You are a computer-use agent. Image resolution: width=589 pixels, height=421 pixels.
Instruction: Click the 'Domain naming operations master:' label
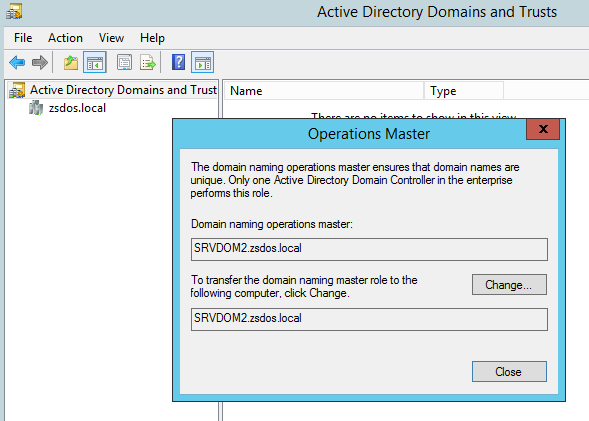272,224
